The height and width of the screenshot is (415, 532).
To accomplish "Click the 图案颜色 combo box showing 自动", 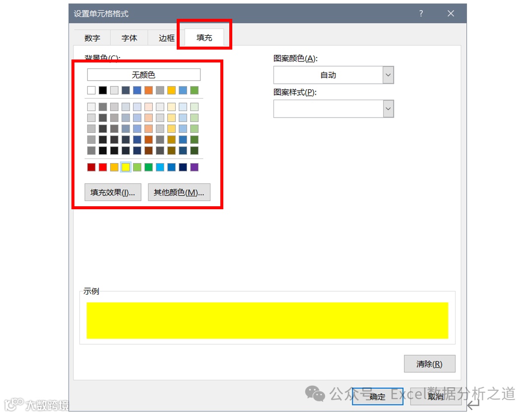I will [333, 75].
